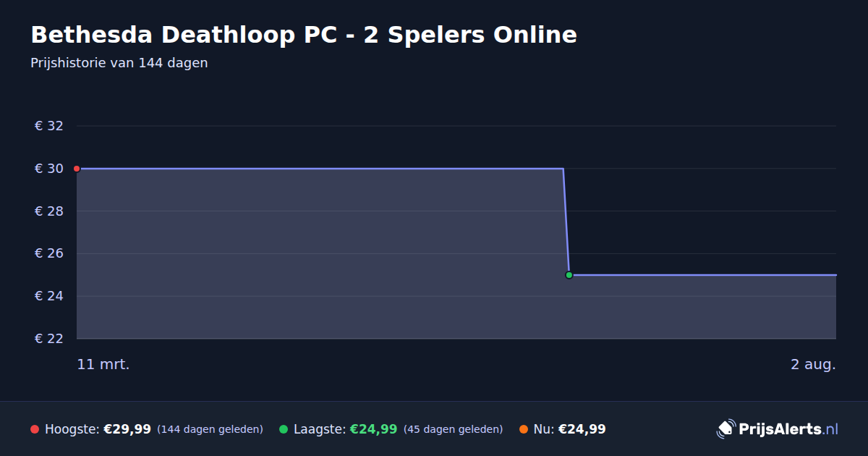The height and width of the screenshot is (456, 868).
Task: Select the red highest-price marker on chart
Action: [x=77, y=169]
